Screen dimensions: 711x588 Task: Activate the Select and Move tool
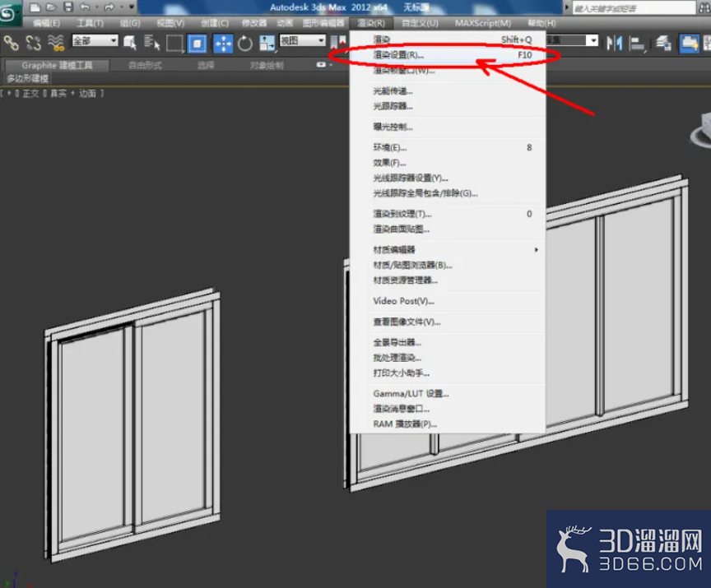[223, 44]
